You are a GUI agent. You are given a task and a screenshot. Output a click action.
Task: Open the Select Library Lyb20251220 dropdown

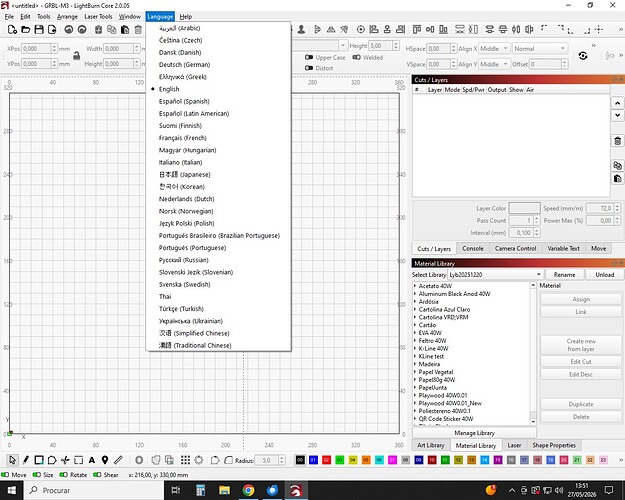[495, 275]
